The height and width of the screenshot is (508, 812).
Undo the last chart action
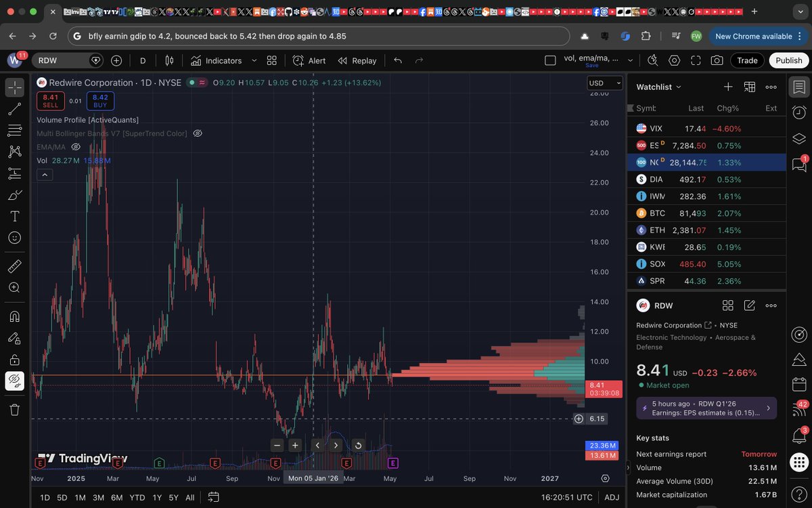(398, 60)
